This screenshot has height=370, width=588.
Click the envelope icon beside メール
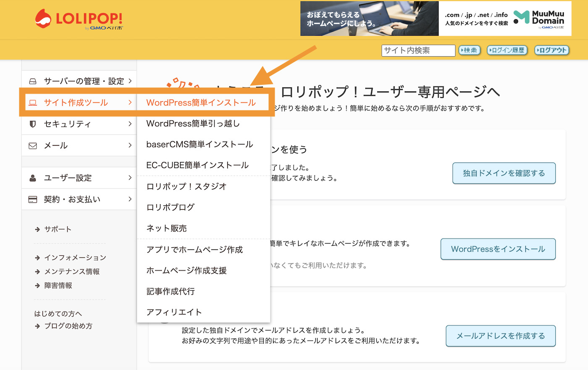tap(33, 146)
